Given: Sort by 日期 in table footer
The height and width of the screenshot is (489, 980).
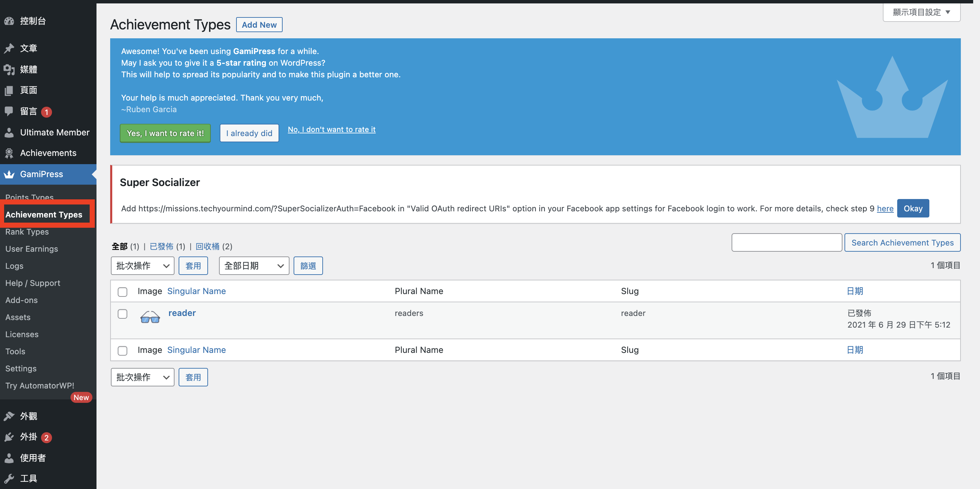Looking at the screenshot, I should [855, 350].
